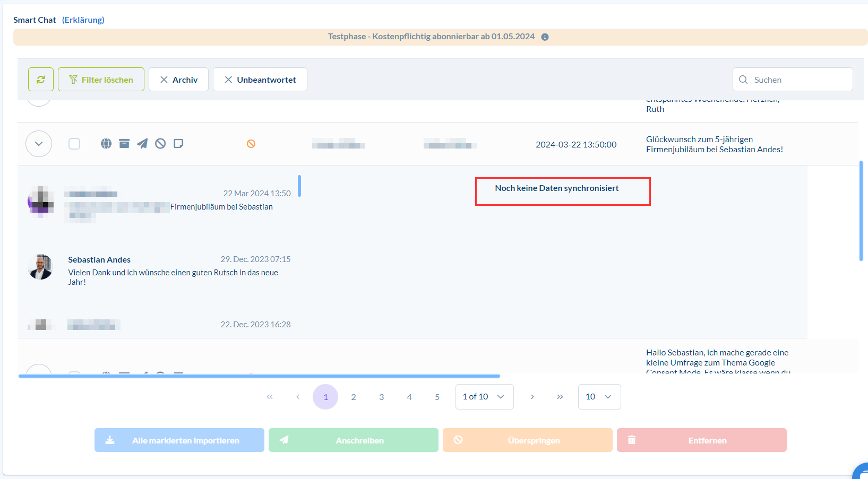Remove the Unbeantwortet filter chip

coord(260,80)
